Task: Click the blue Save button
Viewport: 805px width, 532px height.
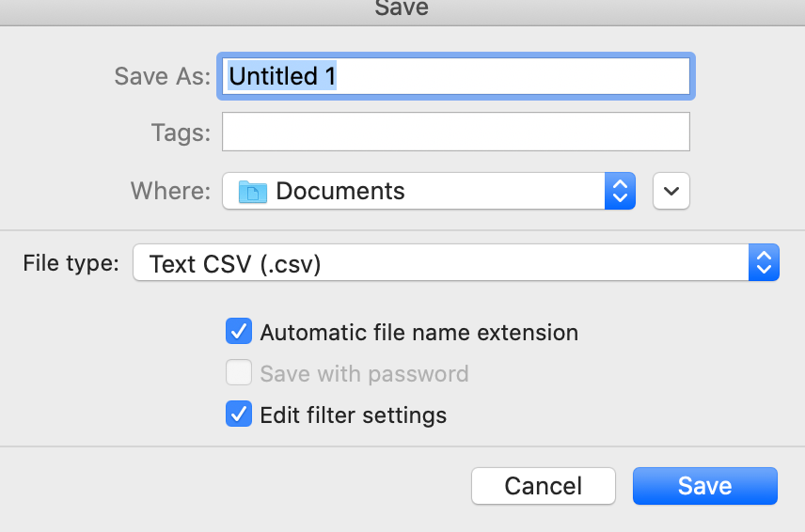Action: click(x=704, y=486)
